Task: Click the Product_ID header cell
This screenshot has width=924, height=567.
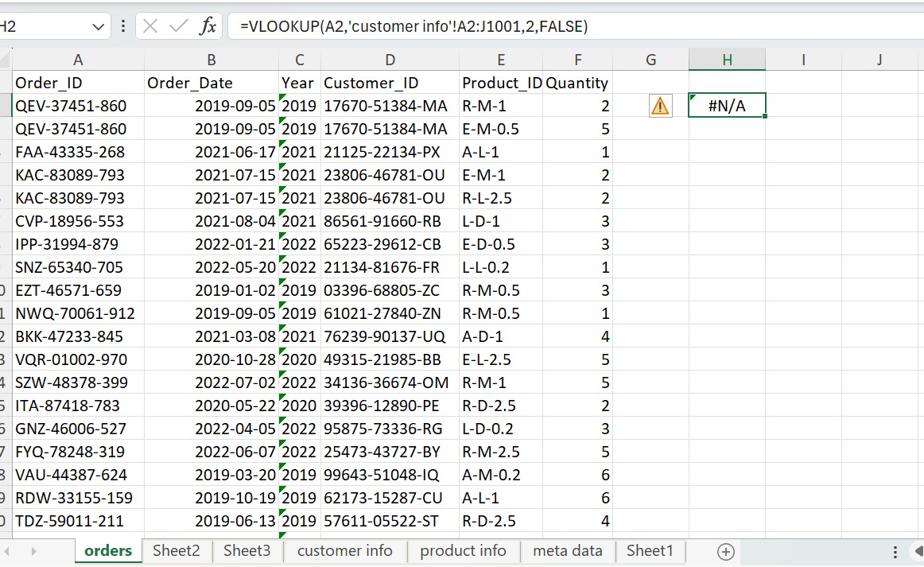Action: point(501,83)
